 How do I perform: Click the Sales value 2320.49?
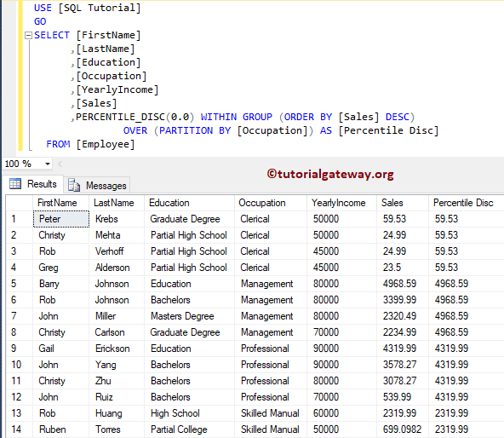point(403,316)
